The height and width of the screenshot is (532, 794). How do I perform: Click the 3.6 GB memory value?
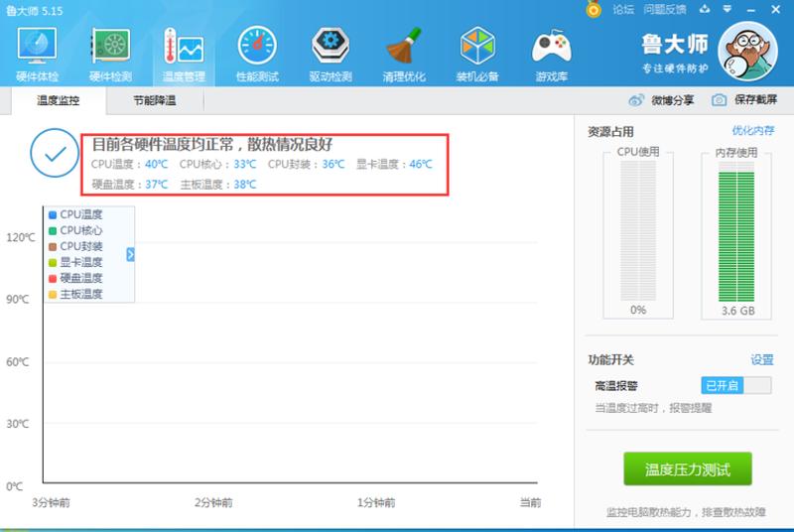point(737,311)
